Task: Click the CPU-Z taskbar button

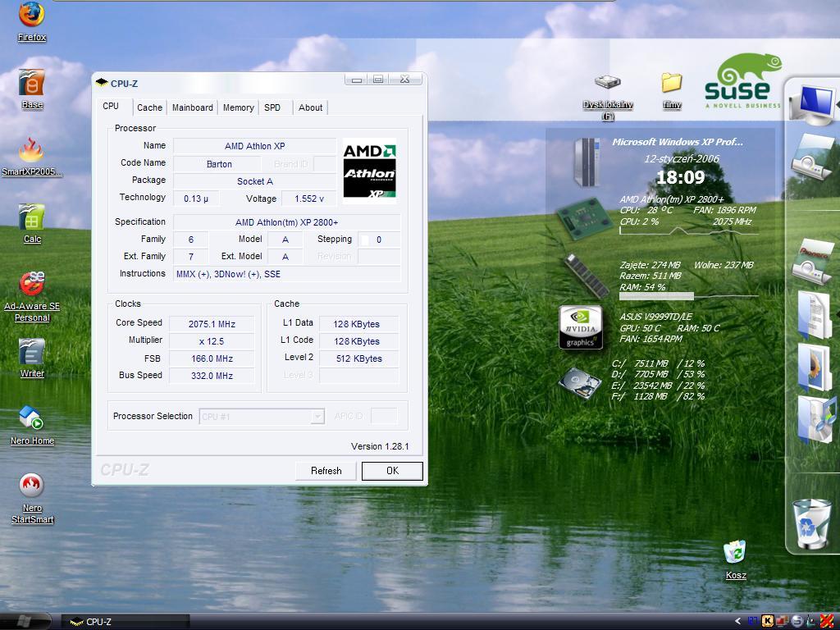Action: [125, 622]
